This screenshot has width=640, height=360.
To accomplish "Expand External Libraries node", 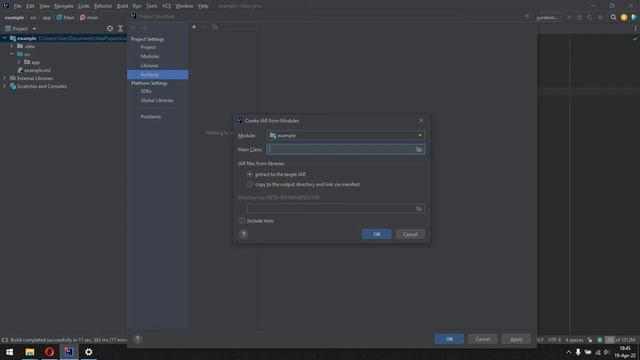I will tap(4, 78).
